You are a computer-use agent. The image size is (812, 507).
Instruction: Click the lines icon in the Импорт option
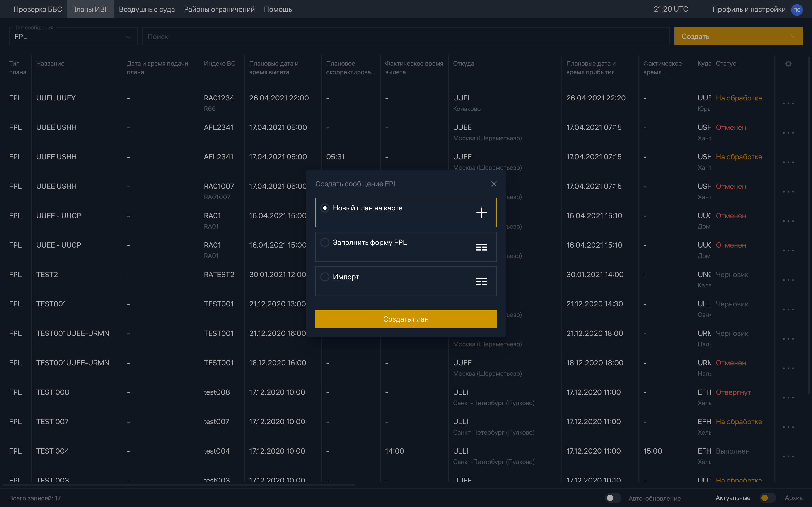(481, 282)
